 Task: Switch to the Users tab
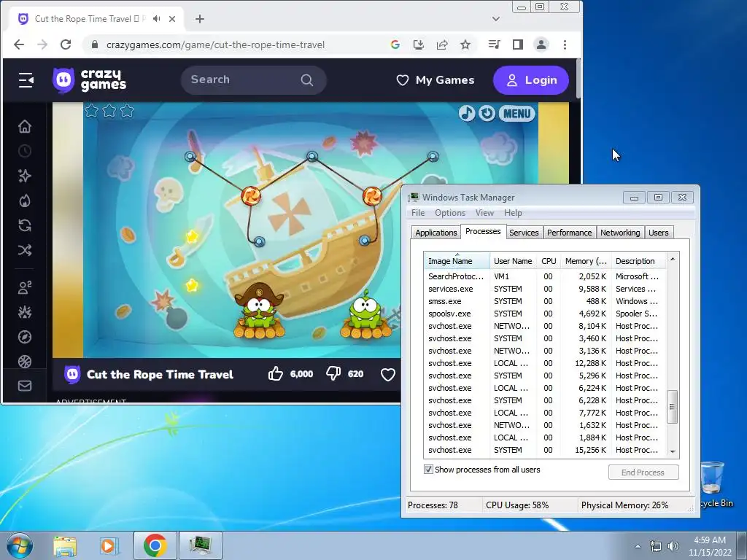[x=659, y=233]
